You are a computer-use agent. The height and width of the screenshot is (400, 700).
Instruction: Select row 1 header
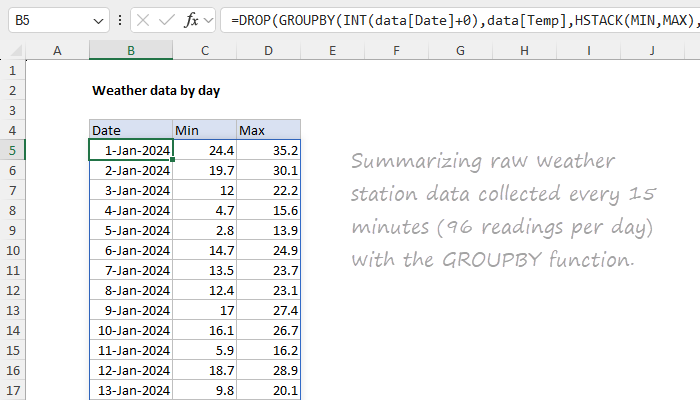12,71
